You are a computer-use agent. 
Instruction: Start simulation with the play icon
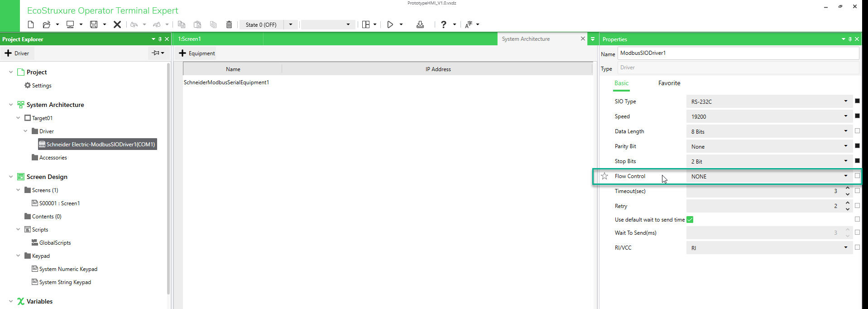[390, 24]
